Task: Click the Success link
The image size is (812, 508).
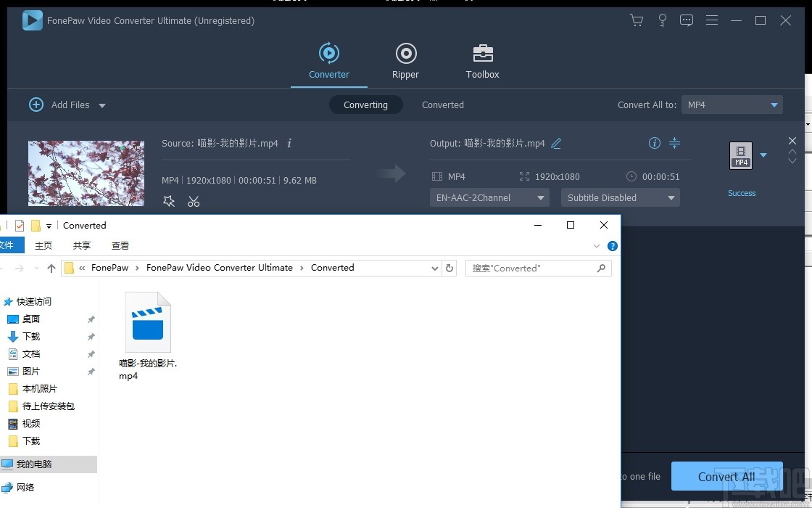Action: pos(742,192)
